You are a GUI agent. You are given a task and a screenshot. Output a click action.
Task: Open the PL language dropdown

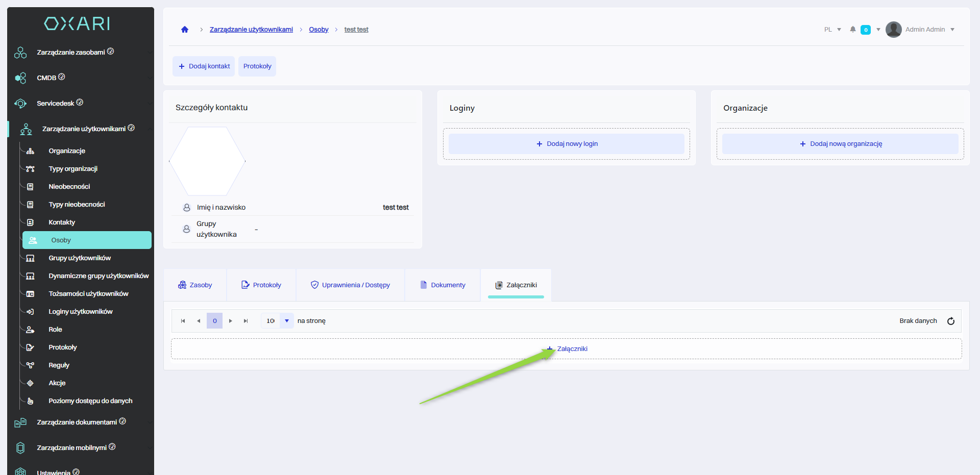[832, 30]
